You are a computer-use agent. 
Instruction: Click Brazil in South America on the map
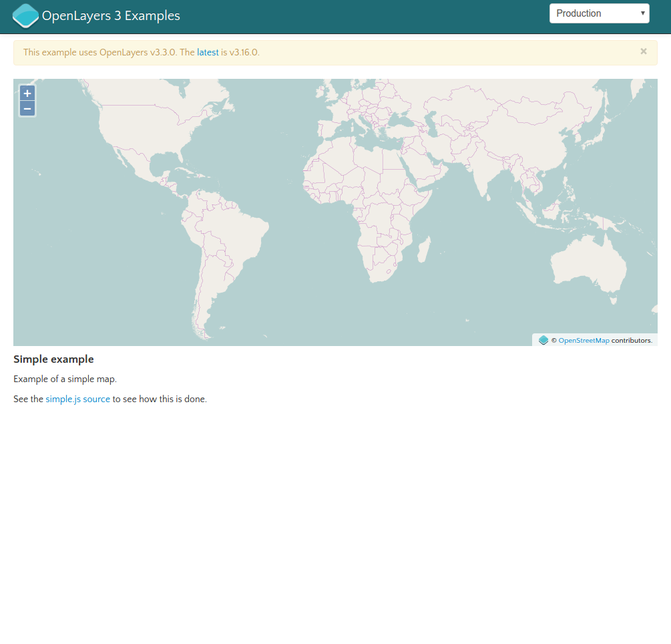click(x=234, y=230)
